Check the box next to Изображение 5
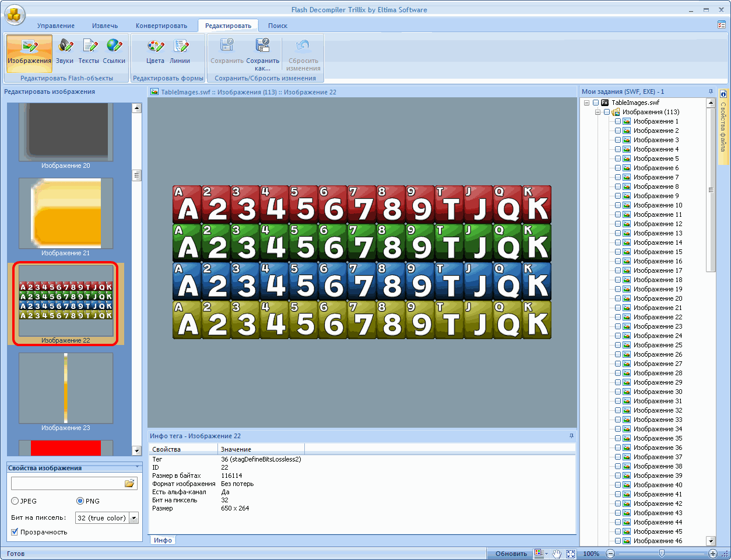This screenshot has height=560, width=731. coord(618,159)
